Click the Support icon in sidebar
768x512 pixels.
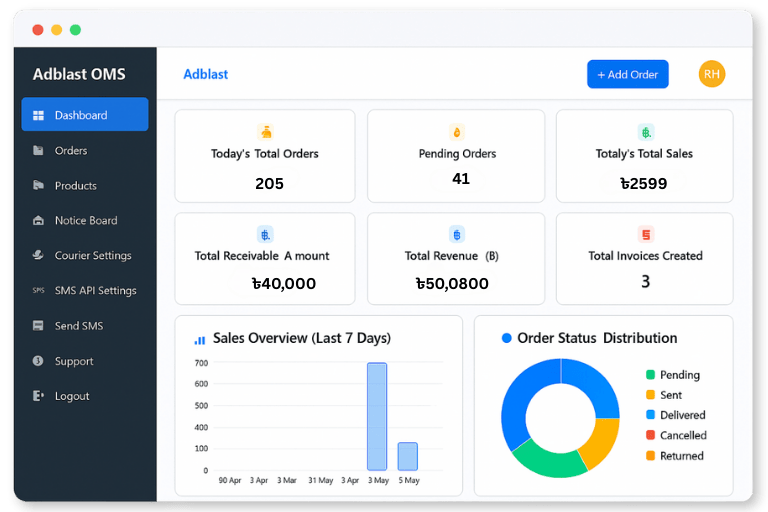click(x=38, y=361)
